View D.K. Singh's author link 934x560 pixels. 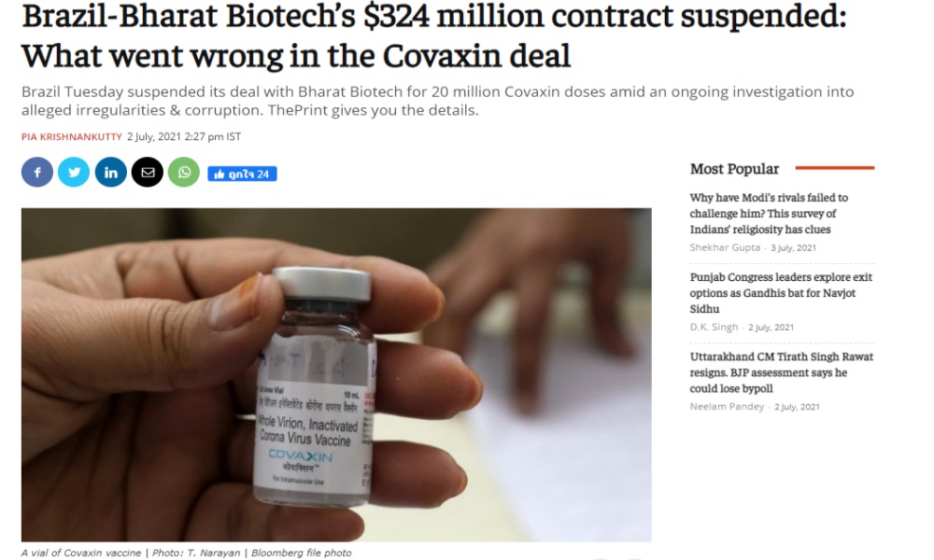[713, 328]
